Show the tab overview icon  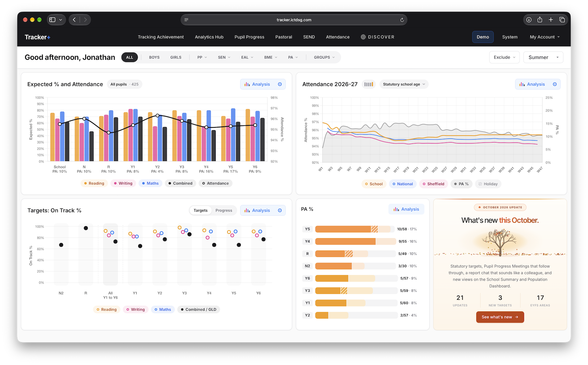(x=562, y=20)
